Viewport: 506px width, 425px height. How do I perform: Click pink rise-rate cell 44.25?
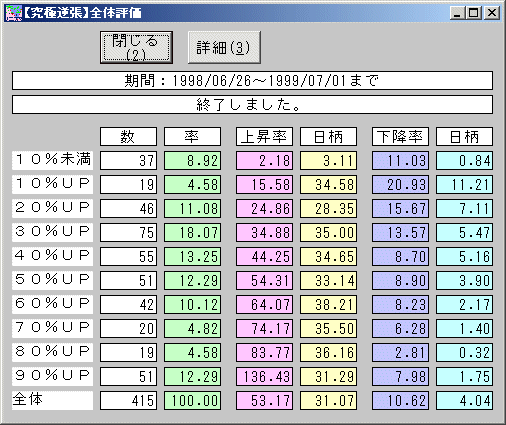pyautogui.click(x=264, y=256)
